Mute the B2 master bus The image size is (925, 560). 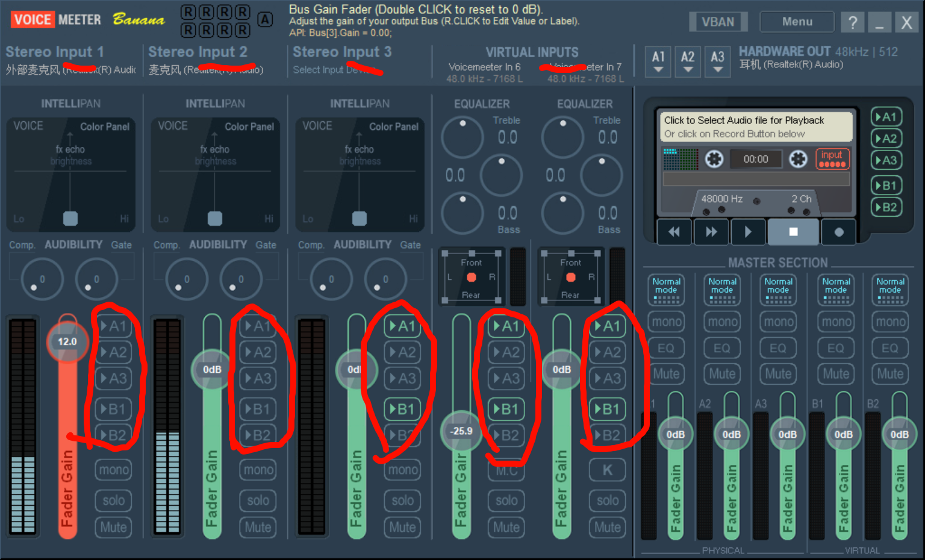pos(890,374)
